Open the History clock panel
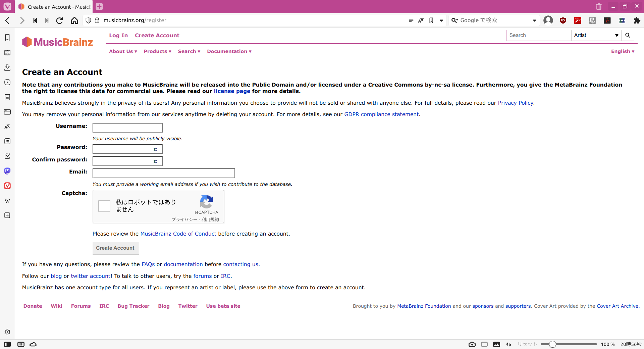The width and height of the screenshot is (644, 349). (7, 82)
